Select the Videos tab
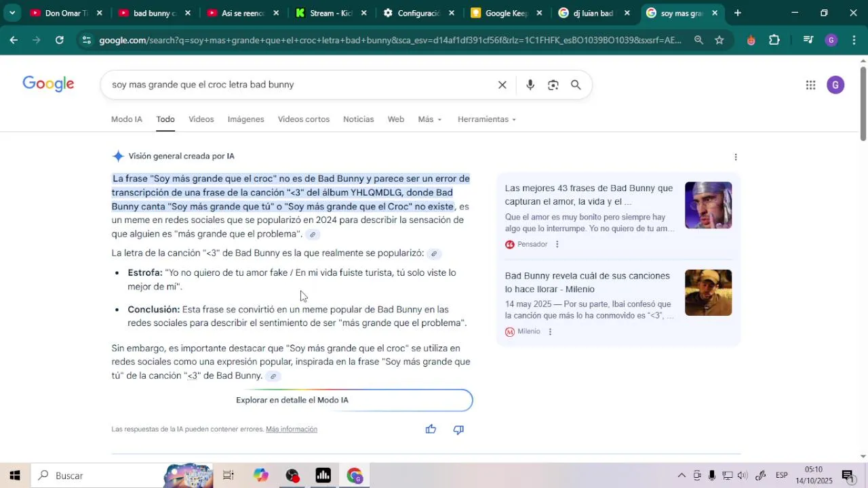Screen dimensions: 868x488 coord(201,119)
